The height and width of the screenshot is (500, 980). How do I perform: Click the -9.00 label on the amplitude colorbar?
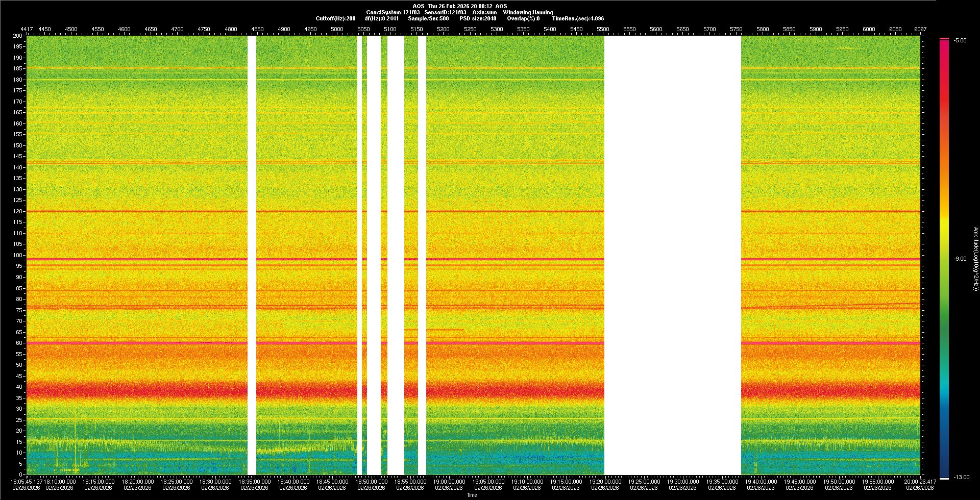960,259
